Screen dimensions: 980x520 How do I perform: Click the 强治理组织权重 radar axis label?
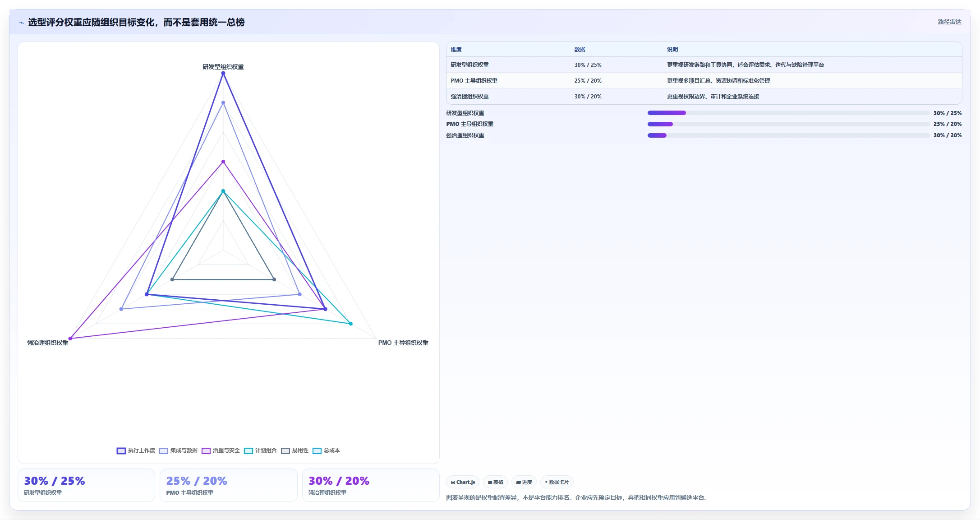click(47, 343)
